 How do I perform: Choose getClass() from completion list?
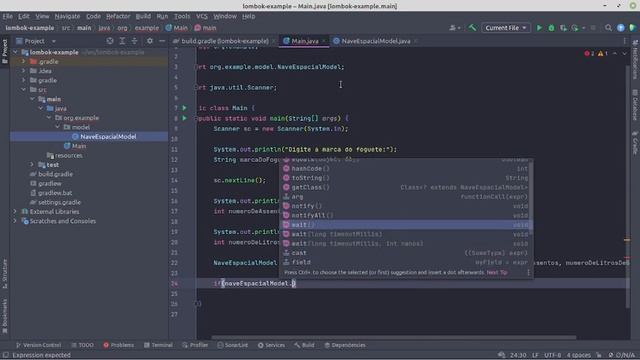pyautogui.click(x=406, y=187)
